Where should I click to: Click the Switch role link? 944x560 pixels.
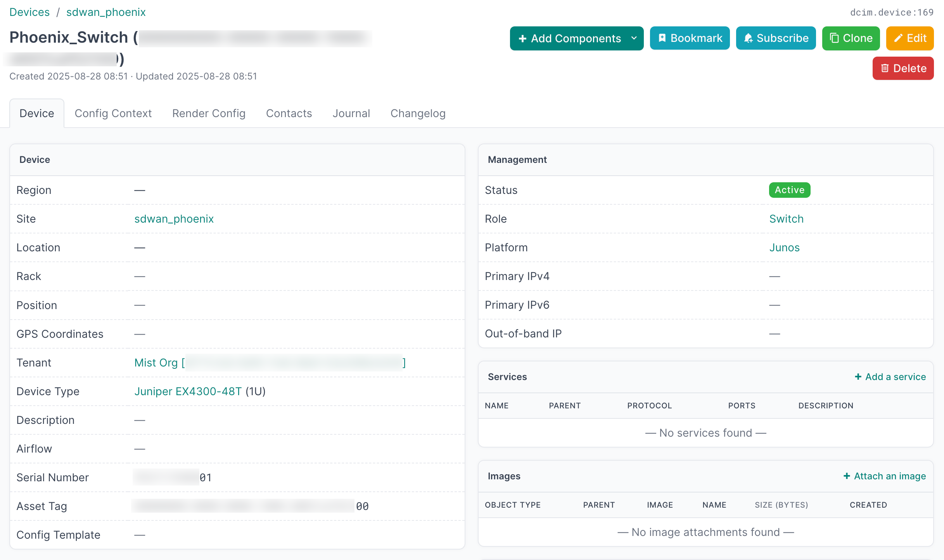click(786, 219)
